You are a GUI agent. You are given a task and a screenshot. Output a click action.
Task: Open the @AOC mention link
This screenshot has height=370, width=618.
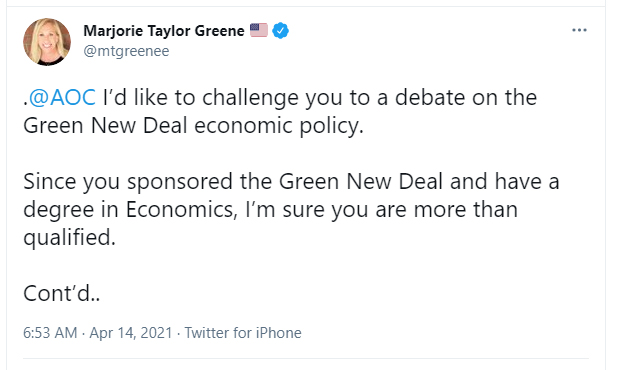coord(62,97)
